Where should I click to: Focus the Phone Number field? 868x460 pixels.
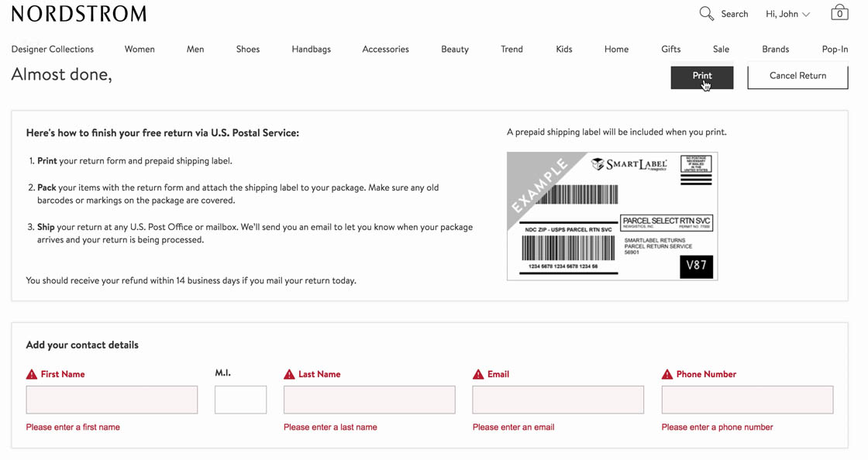click(747, 400)
